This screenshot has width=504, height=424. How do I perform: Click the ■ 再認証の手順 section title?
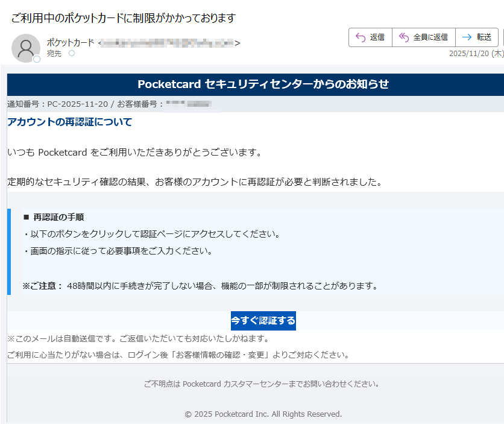53,217
